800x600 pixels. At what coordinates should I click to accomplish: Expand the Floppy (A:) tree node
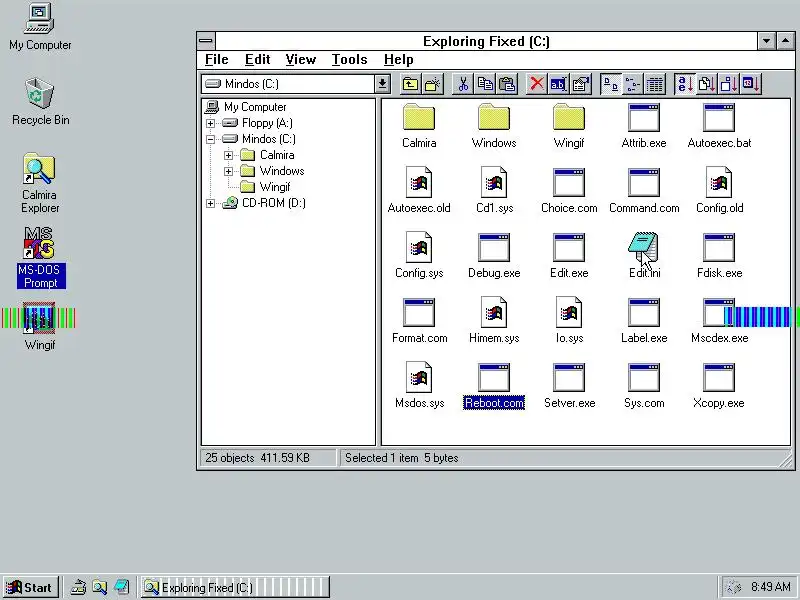pos(210,123)
